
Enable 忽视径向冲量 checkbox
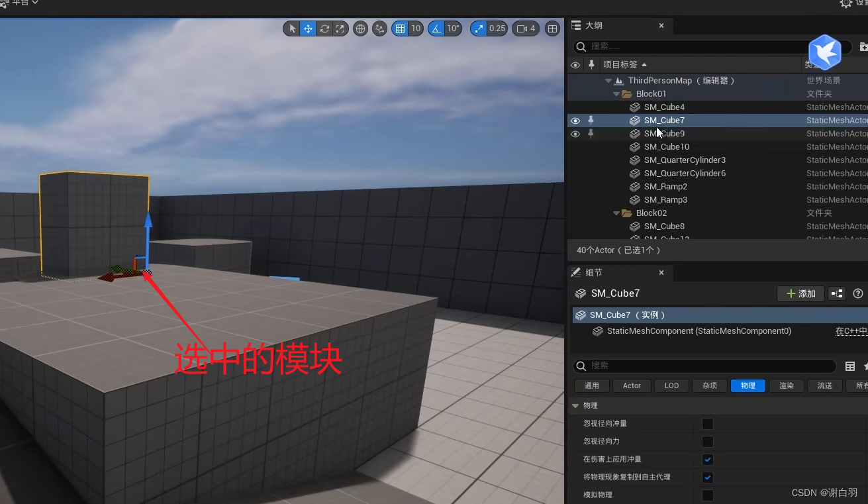708,423
